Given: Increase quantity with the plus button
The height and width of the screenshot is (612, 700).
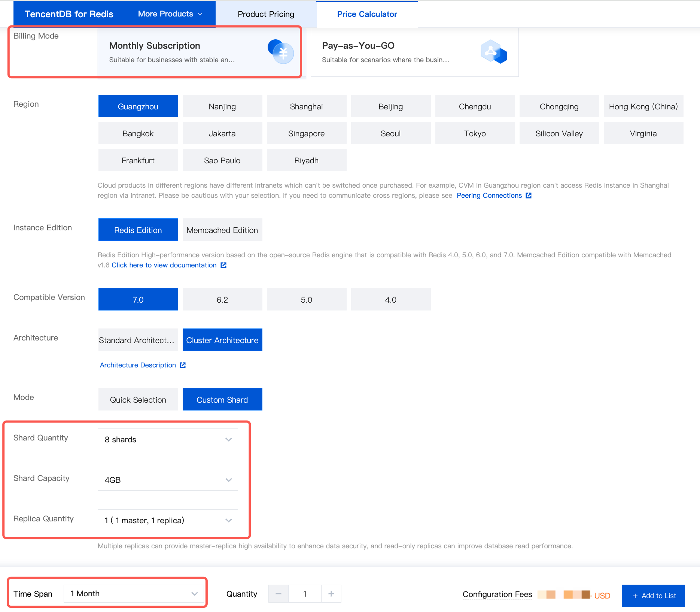Looking at the screenshot, I should 331,594.
